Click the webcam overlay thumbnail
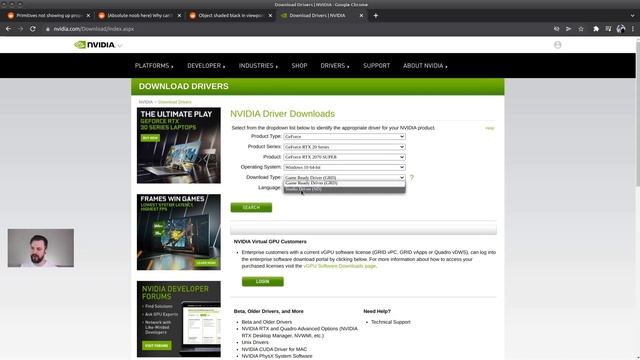This screenshot has height=360, width=640. point(41,248)
